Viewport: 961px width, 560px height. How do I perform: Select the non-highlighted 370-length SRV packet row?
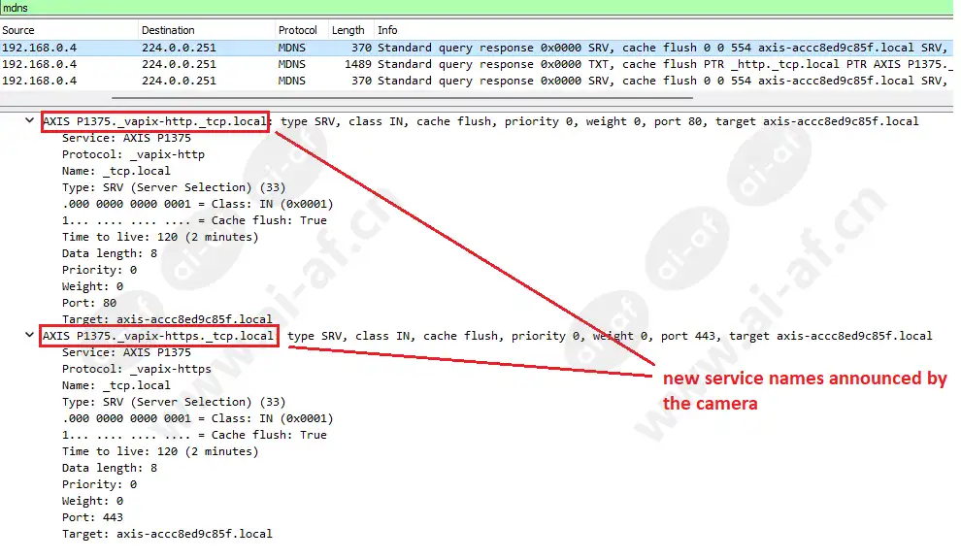click(x=477, y=81)
